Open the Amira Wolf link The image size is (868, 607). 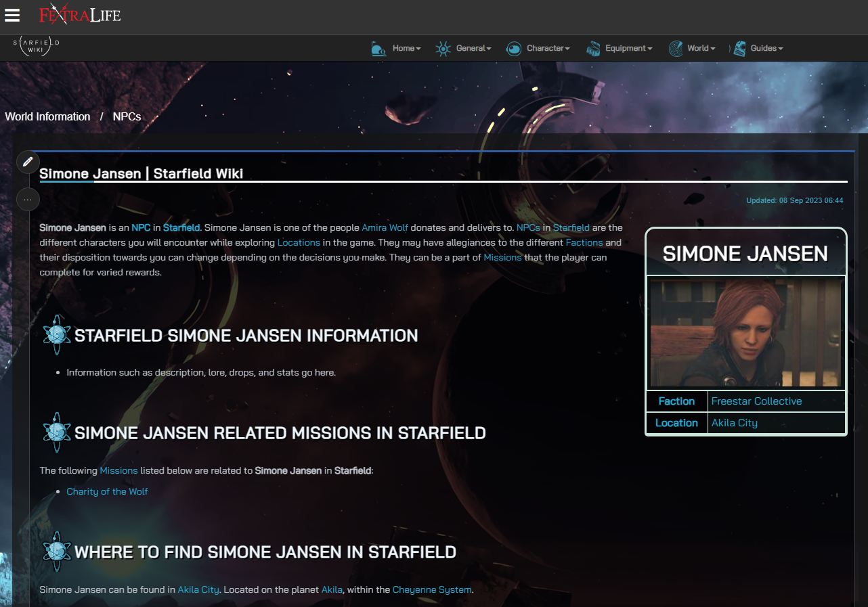click(x=385, y=227)
